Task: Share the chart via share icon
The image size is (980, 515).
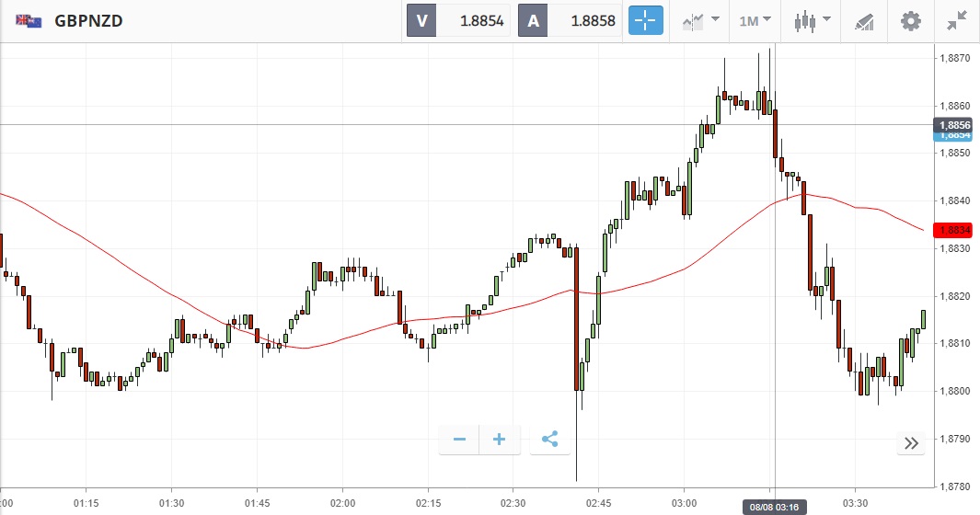Action: click(x=550, y=440)
